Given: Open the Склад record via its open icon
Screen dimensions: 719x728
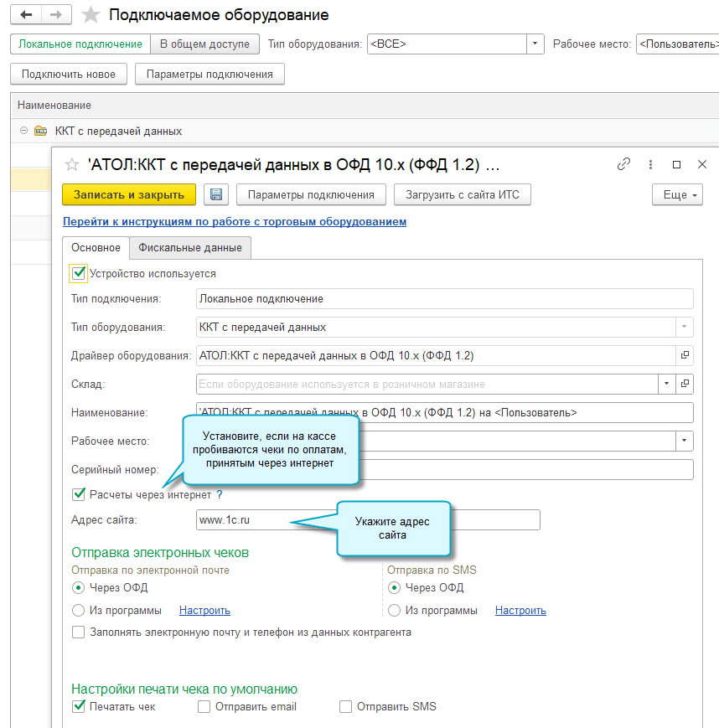Looking at the screenshot, I should 685,384.
